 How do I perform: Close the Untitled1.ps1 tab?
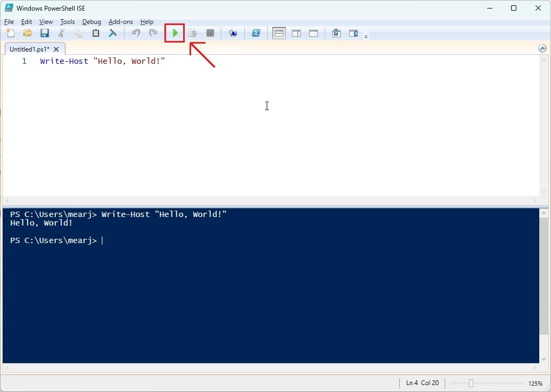click(x=56, y=48)
